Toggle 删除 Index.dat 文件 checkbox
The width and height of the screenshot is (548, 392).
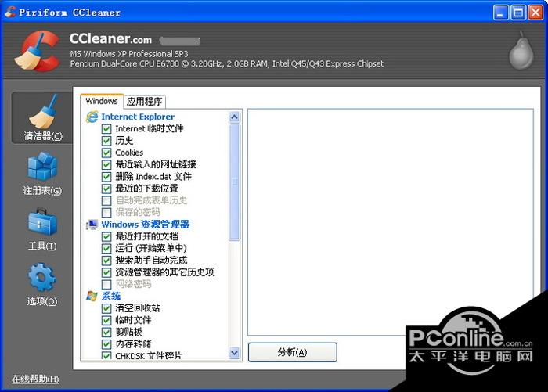point(106,176)
